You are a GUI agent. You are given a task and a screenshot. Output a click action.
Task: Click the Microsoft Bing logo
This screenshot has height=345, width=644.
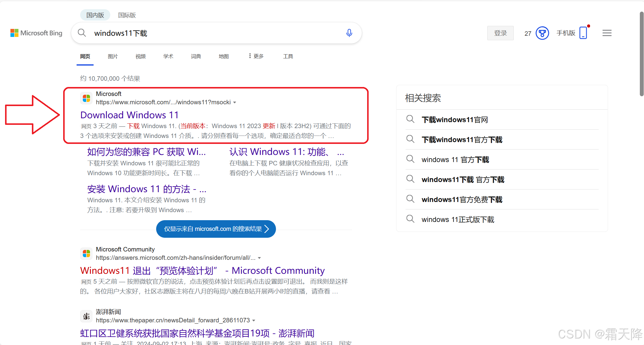pos(36,33)
